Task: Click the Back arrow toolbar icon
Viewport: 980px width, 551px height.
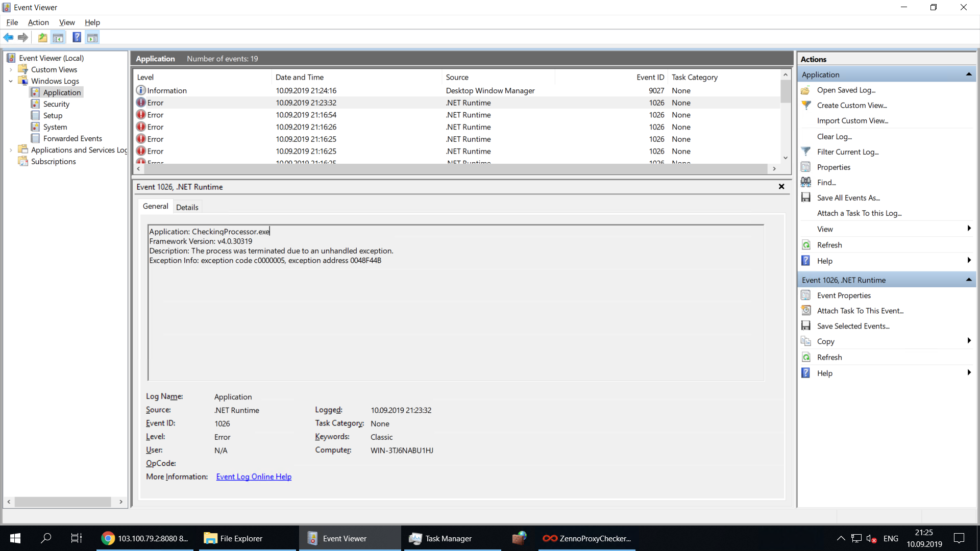Action: 8,37
